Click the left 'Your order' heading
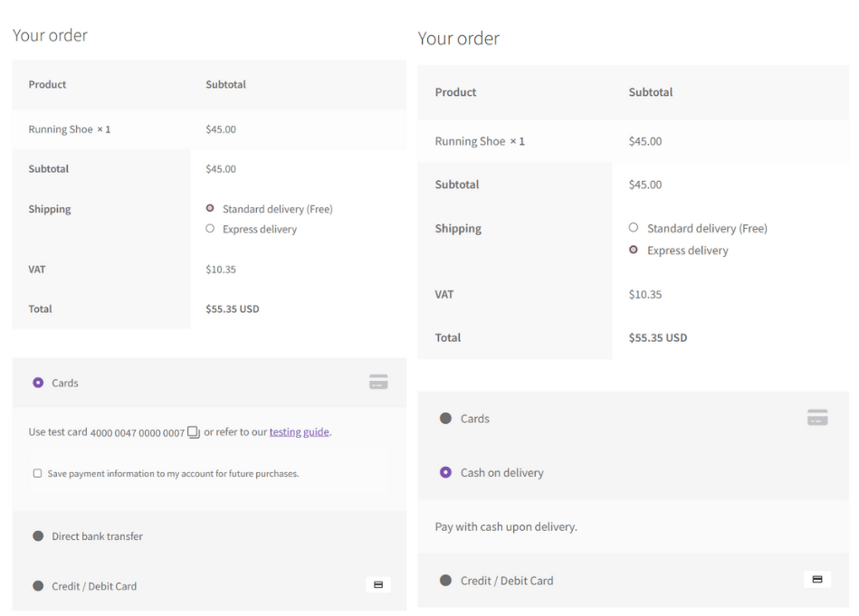 (x=50, y=35)
